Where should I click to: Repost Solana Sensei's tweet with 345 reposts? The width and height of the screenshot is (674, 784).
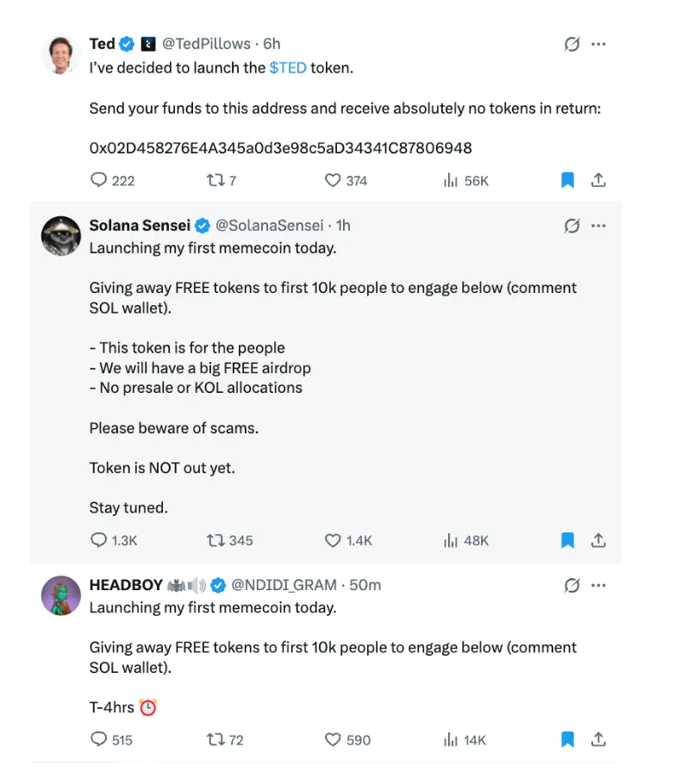pyautogui.click(x=215, y=540)
